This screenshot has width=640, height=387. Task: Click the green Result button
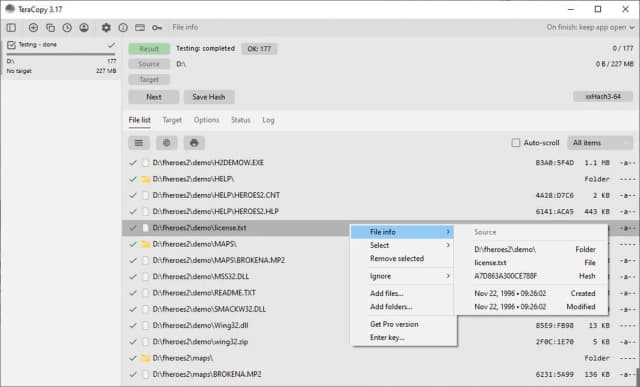[x=149, y=49]
